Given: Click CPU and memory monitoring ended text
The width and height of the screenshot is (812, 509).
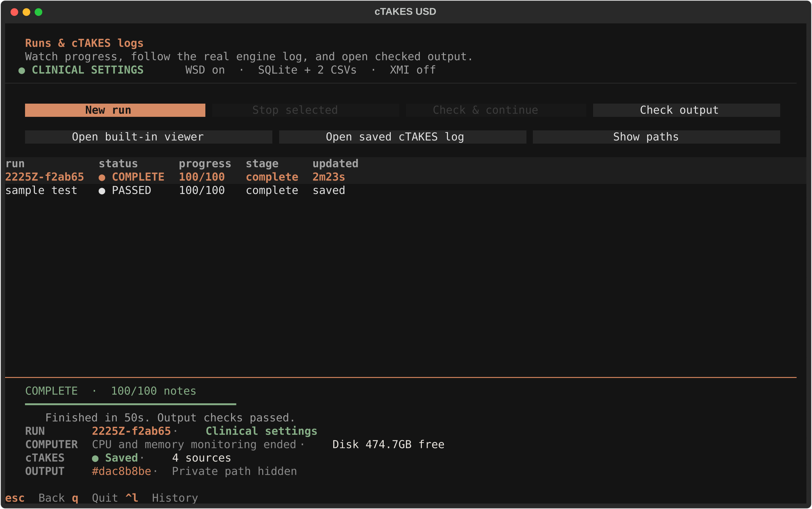Looking at the screenshot, I should click(194, 445).
